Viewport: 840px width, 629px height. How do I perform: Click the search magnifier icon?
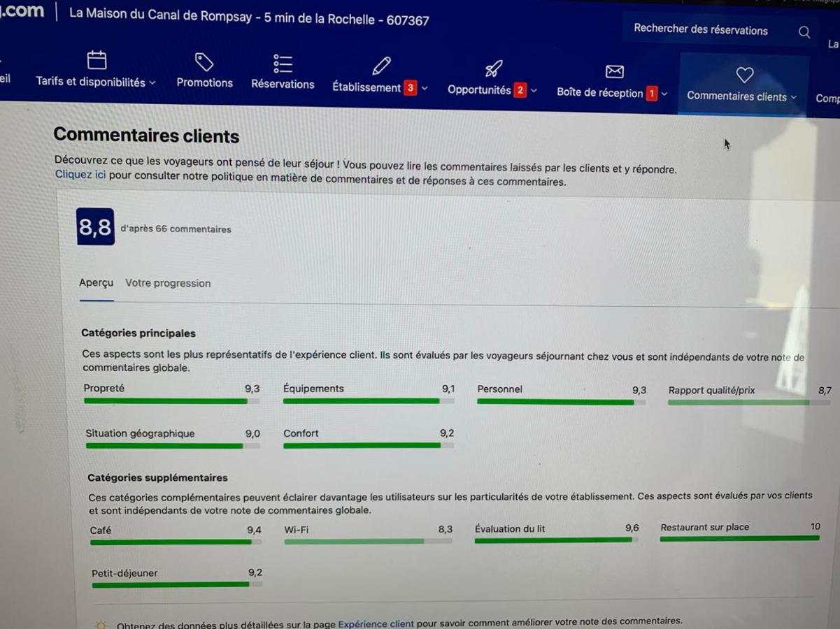point(804,32)
